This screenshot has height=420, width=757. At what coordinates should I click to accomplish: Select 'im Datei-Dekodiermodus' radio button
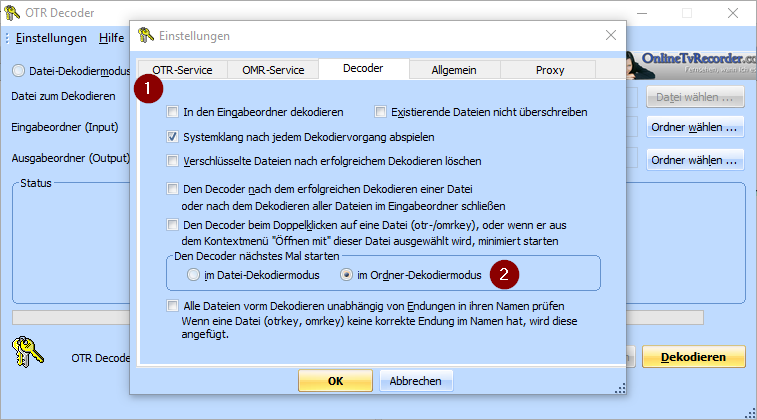pos(194,274)
